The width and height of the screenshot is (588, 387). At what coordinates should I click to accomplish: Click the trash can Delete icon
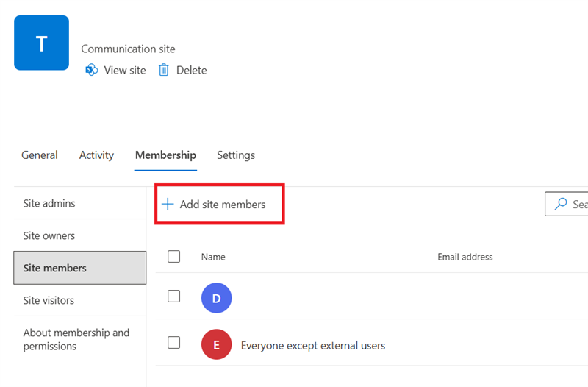(163, 70)
